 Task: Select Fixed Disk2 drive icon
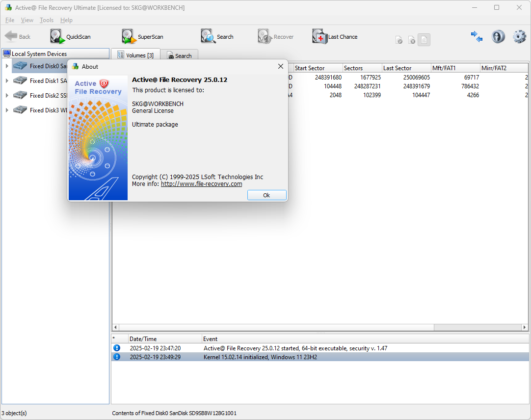click(x=20, y=95)
